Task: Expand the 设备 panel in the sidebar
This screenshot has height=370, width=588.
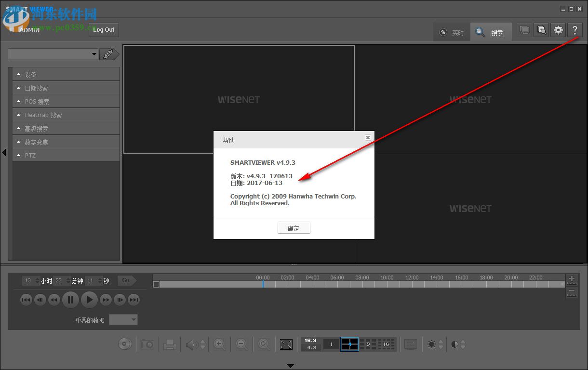Action: click(x=66, y=74)
